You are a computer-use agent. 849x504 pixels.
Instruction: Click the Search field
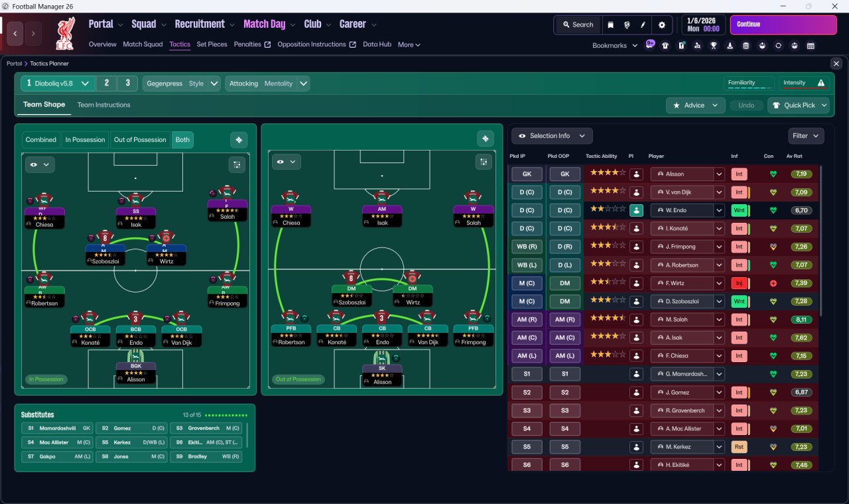pos(578,25)
